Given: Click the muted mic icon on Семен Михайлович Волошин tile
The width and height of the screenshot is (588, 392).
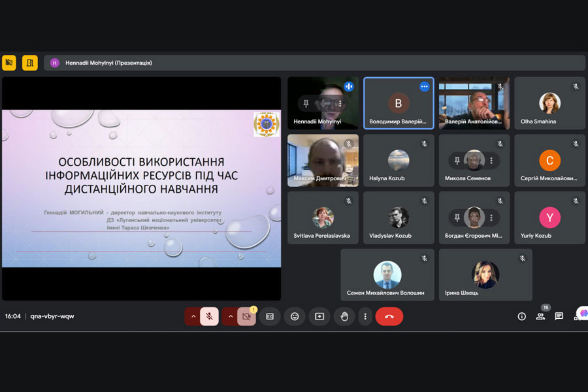Looking at the screenshot, I should point(424,258).
